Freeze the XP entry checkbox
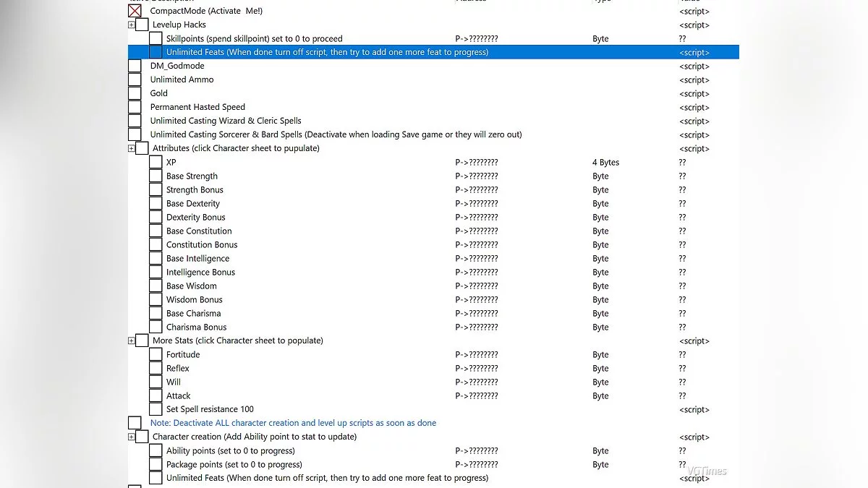This screenshot has height=488, width=868. (x=156, y=162)
